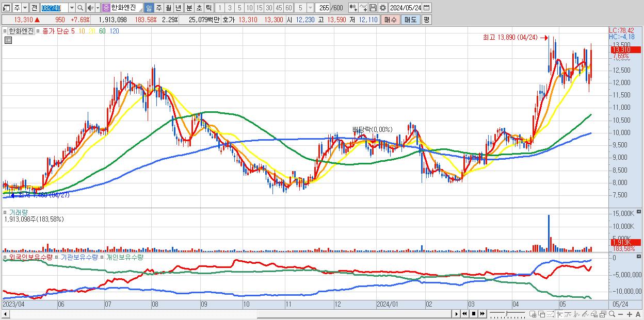The height and width of the screenshot is (320, 644).
Task: Choose the 10 interval button
Action: (249, 8)
